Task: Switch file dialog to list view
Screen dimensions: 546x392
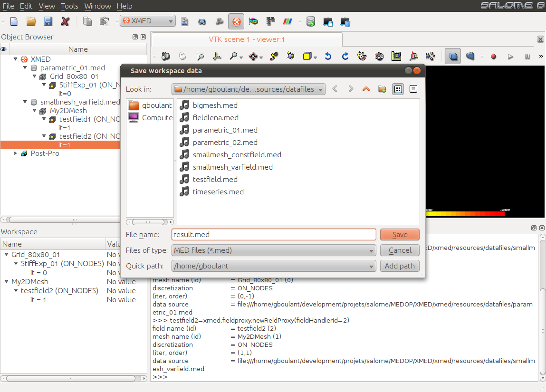Action: click(x=398, y=89)
